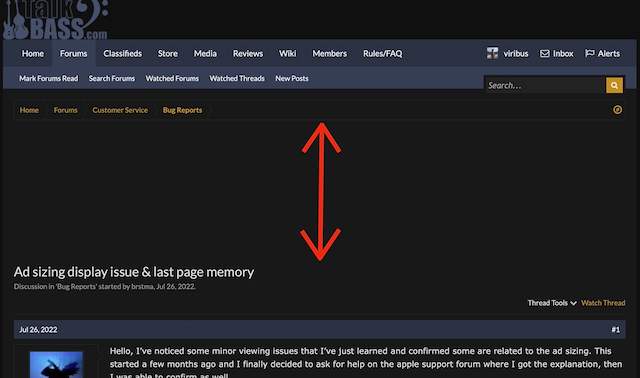
Task: Open the Classifieds tab
Action: pyautogui.click(x=122, y=53)
